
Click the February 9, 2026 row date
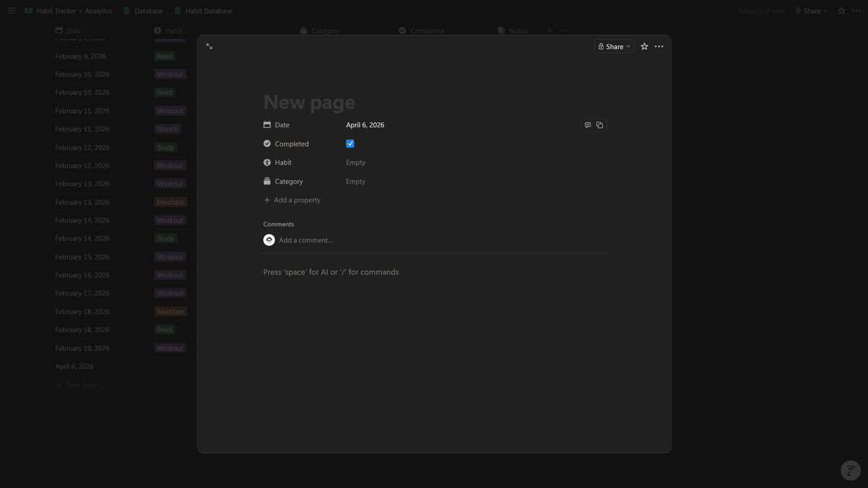(x=80, y=56)
